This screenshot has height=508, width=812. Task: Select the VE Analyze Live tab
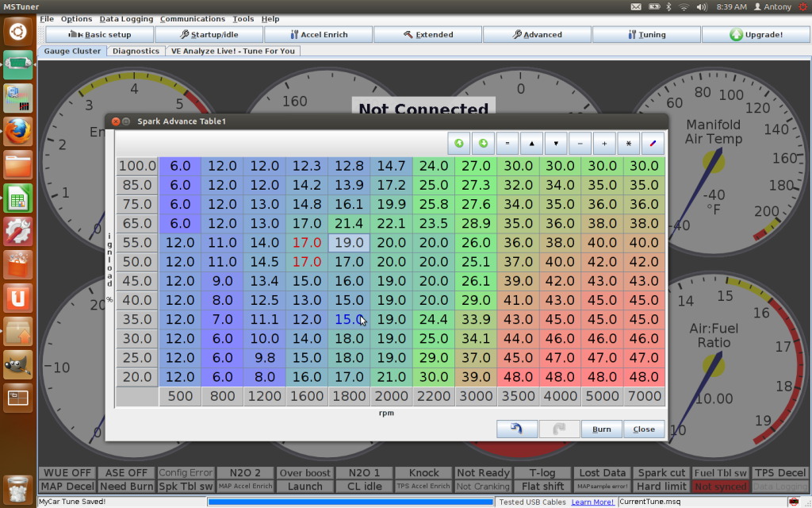232,51
